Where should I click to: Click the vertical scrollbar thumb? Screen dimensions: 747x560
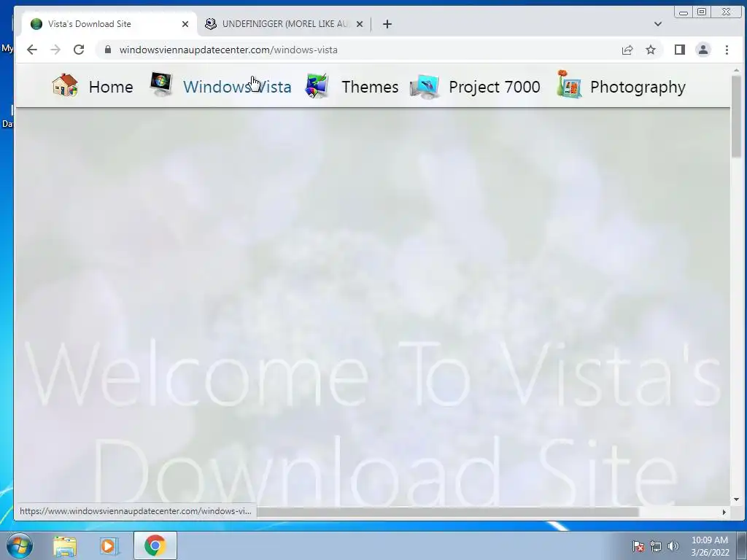[736, 116]
